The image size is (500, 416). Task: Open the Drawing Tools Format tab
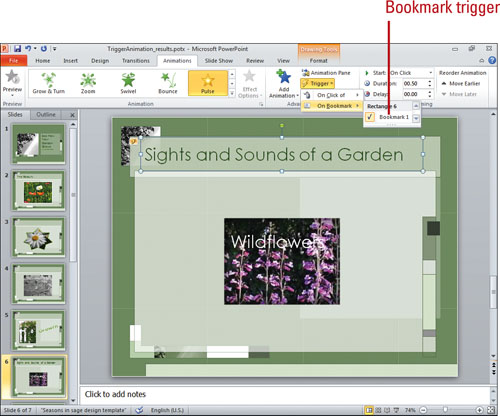(319, 61)
